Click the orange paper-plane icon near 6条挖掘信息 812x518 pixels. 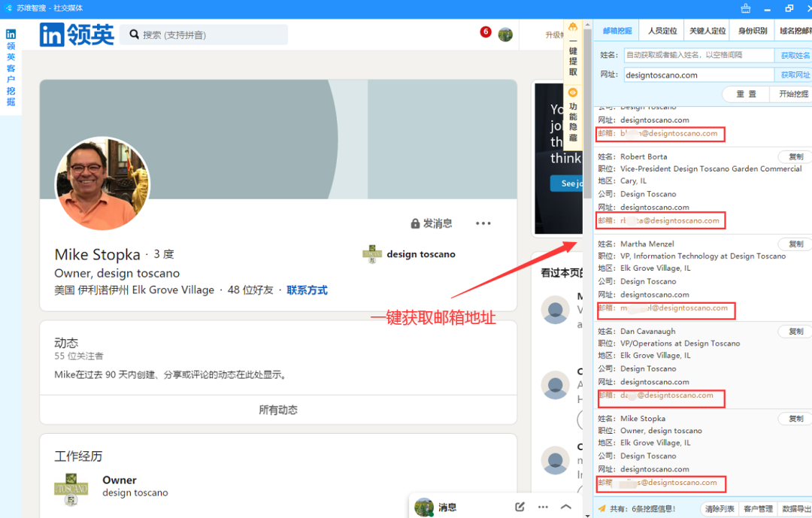pyautogui.click(x=603, y=507)
